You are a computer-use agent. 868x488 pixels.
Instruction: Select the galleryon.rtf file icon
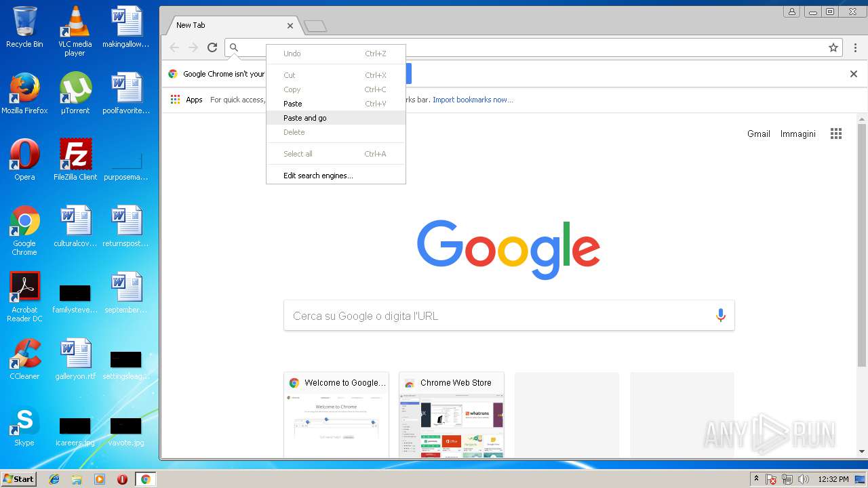[75, 359]
